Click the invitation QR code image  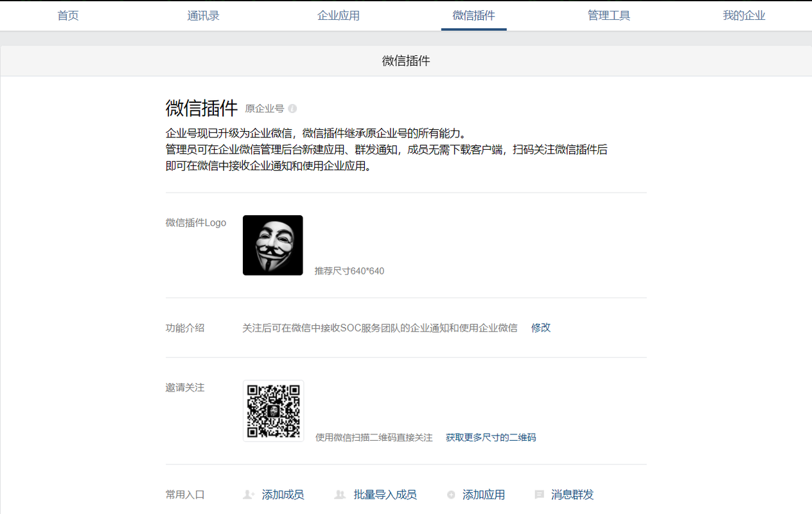[x=273, y=411]
